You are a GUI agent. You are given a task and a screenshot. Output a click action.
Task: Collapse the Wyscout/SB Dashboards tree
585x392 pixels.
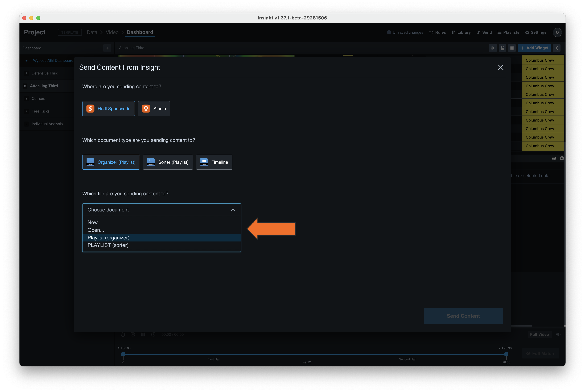pyautogui.click(x=27, y=61)
